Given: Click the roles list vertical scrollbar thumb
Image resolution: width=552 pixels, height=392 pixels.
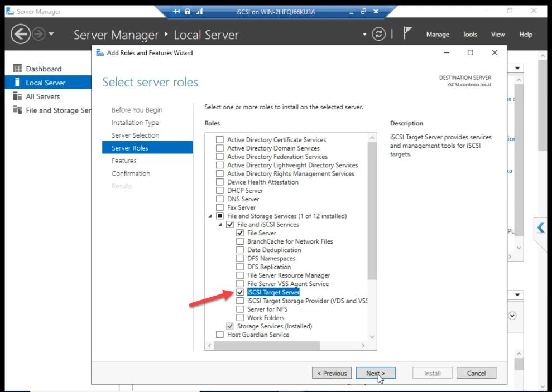Looking at the screenshot, I should tap(372, 211).
